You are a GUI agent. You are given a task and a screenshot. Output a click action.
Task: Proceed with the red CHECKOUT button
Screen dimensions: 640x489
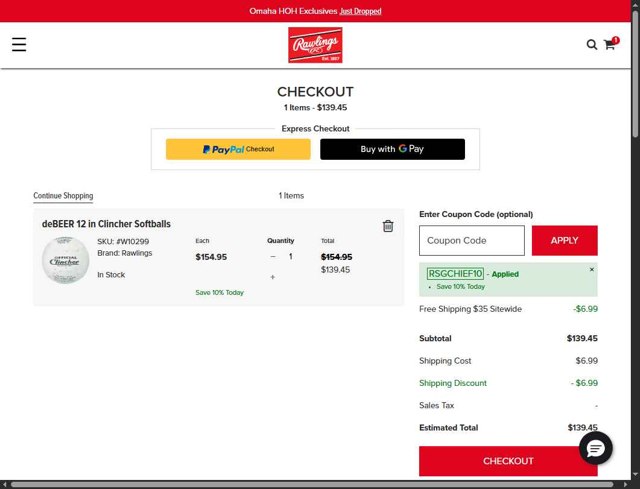point(508,461)
